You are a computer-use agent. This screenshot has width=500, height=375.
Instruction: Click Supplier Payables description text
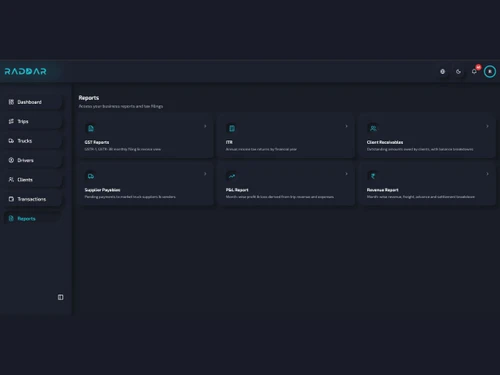[x=130, y=197]
